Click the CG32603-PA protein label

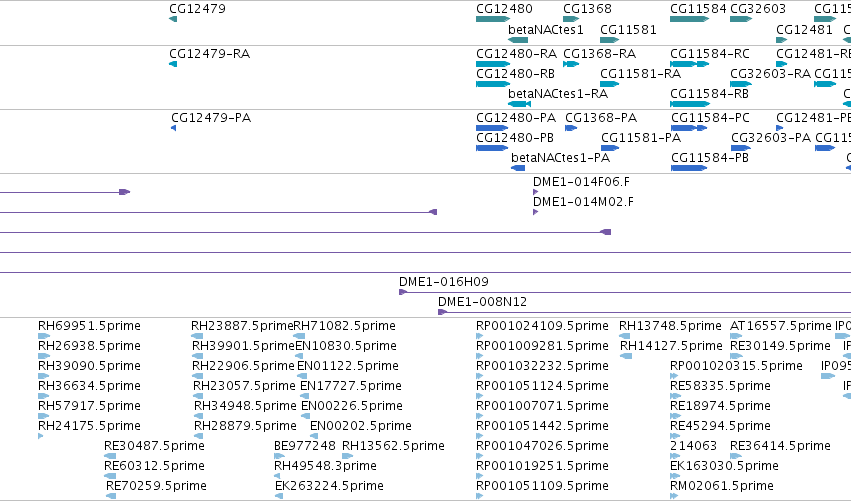coord(771,138)
